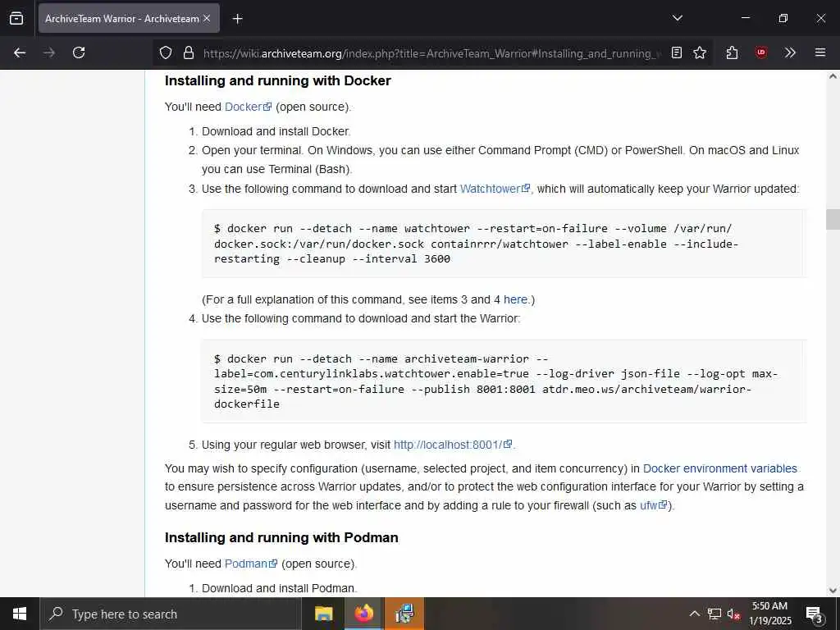Click the 'here' explanation link
Viewport: 840px width, 630px height.
pyautogui.click(x=515, y=299)
